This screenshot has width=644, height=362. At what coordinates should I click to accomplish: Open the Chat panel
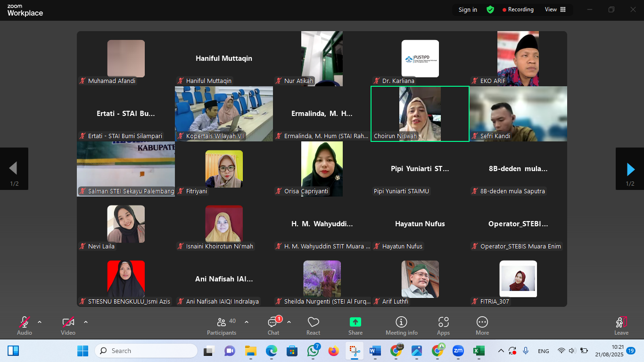tap(273, 325)
